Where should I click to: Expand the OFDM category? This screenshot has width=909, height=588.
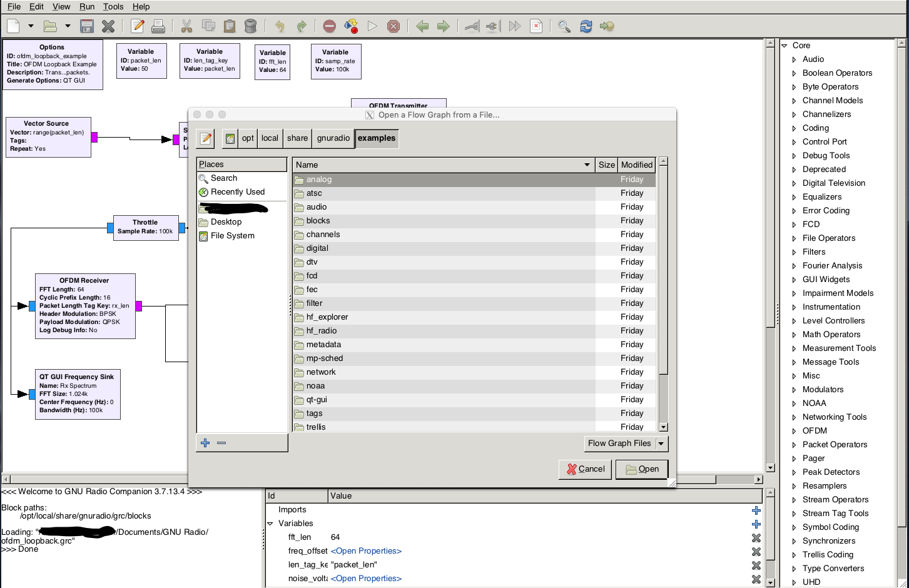tap(795, 431)
